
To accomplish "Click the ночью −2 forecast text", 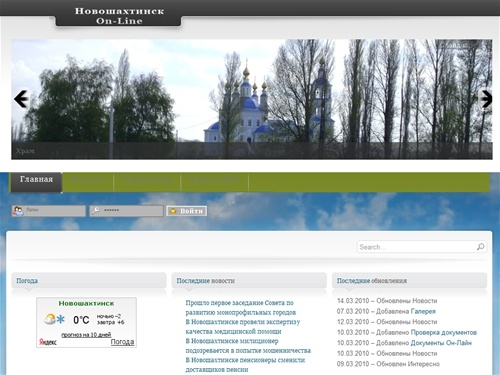I will click(x=109, y=316).
